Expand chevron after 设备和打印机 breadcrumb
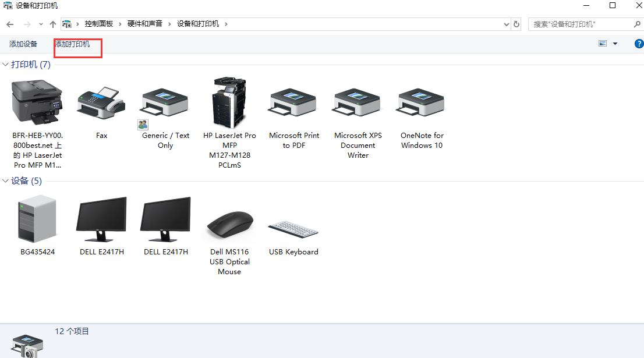644x358 pixels. tap(226, 24)
